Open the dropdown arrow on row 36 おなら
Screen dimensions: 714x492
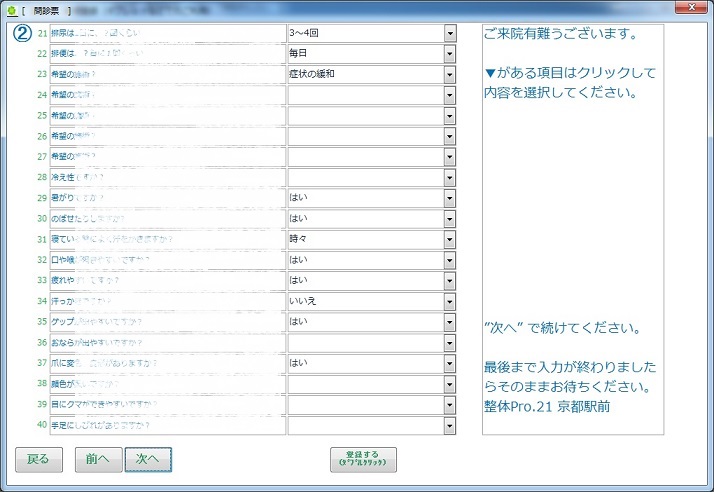[450, 343]
